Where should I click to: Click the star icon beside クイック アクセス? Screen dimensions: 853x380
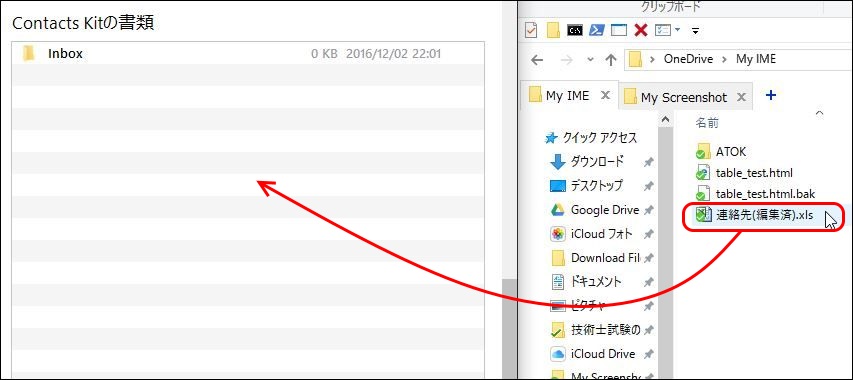(552, 139)
